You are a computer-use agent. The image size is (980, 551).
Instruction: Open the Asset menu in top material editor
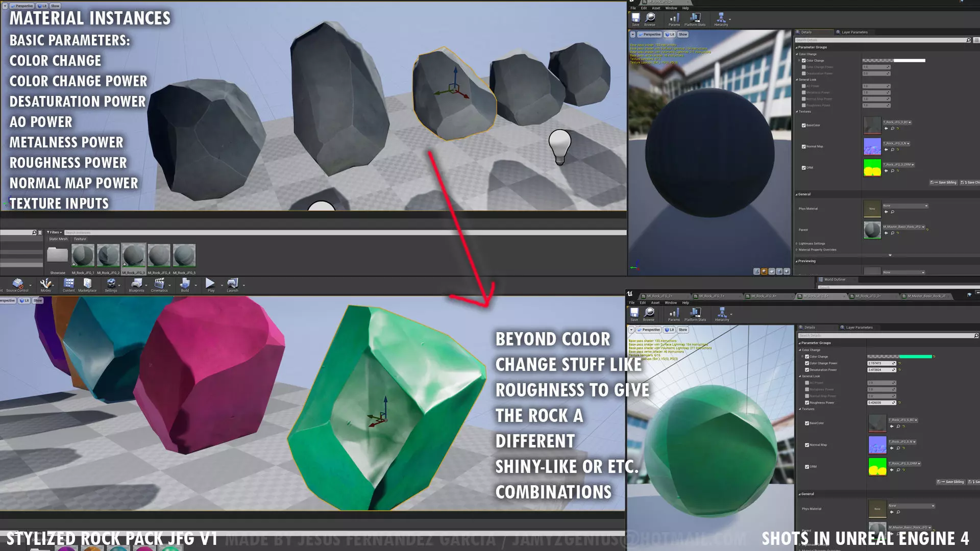pyautogui.click(x=656, y=8)
